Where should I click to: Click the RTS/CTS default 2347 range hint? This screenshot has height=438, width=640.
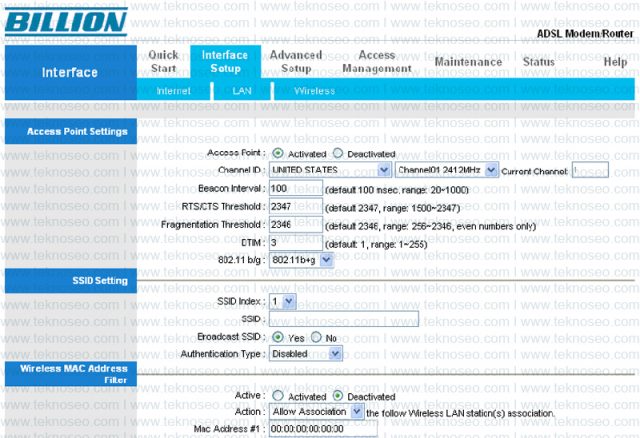click(x=392, y=208)
